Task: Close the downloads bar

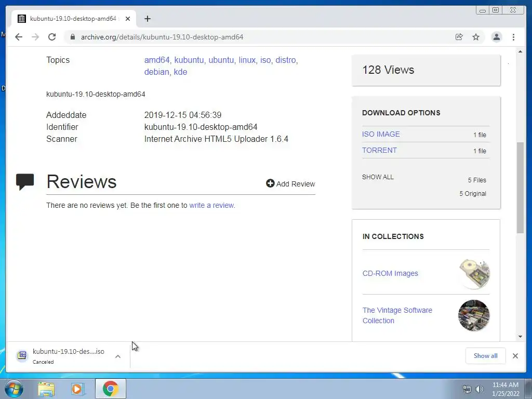Action: [515, 355]
